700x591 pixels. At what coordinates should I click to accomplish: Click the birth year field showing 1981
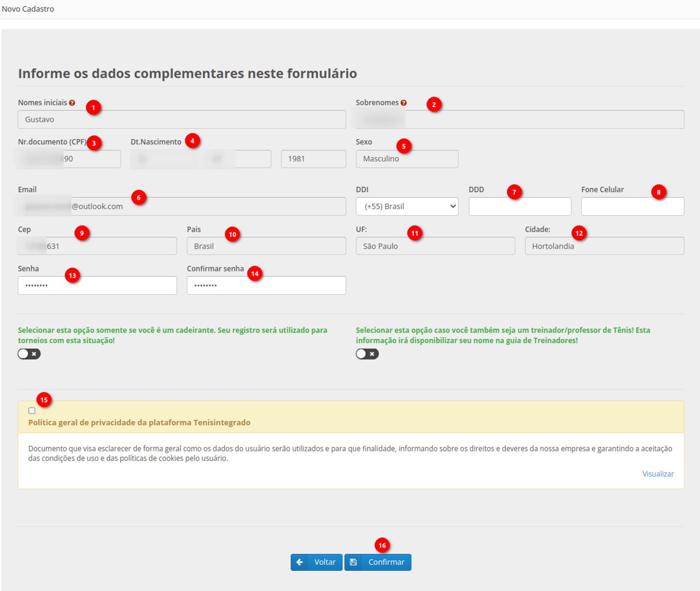(313, 159)
